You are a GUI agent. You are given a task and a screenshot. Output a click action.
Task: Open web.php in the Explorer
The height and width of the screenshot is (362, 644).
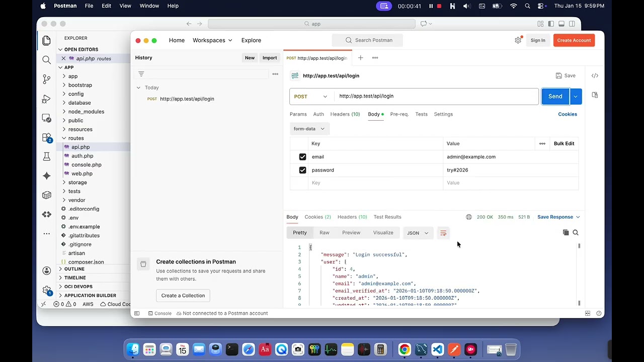click(82, 173)
